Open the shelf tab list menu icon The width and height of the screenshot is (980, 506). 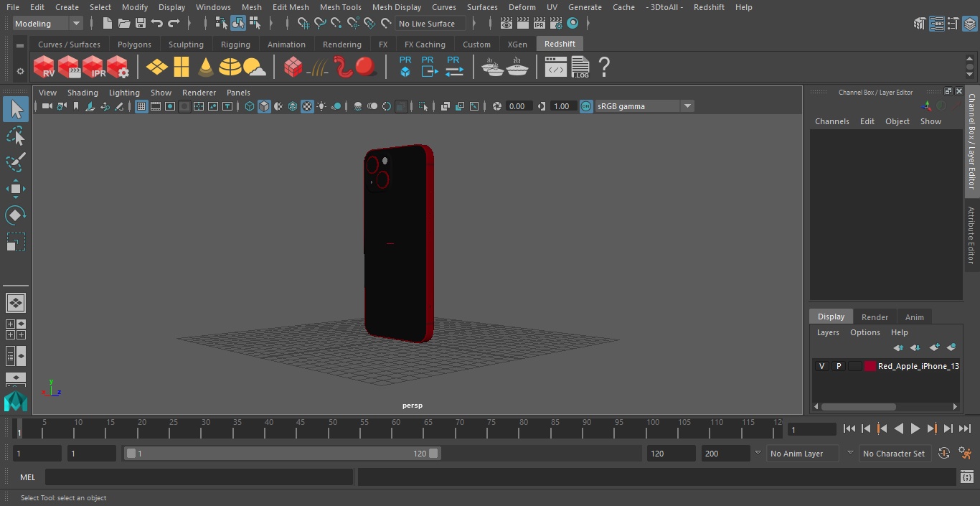20,45
